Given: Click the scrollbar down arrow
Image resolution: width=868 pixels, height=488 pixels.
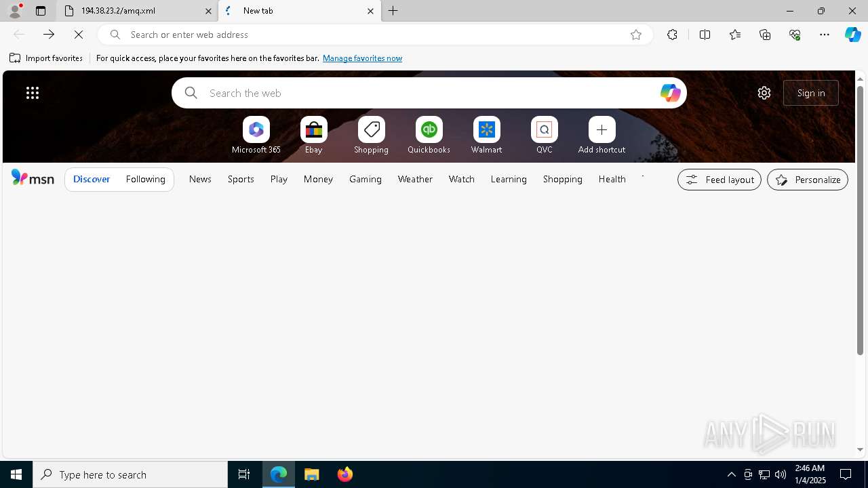Looking at the screenshot, I should (860, 449).
